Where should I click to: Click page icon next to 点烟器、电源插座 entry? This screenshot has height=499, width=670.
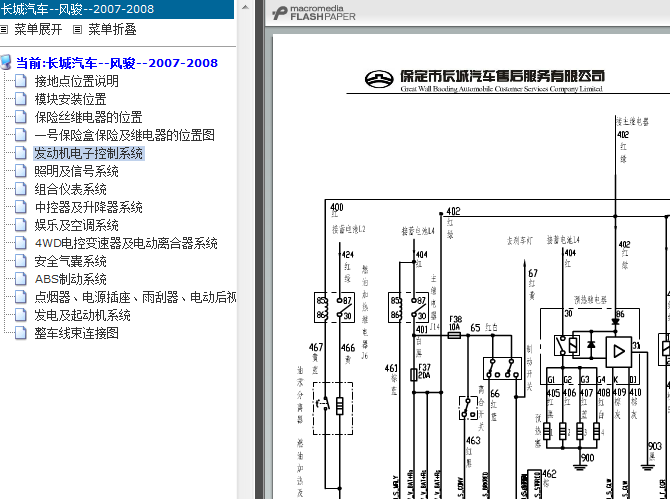point(21,296)
